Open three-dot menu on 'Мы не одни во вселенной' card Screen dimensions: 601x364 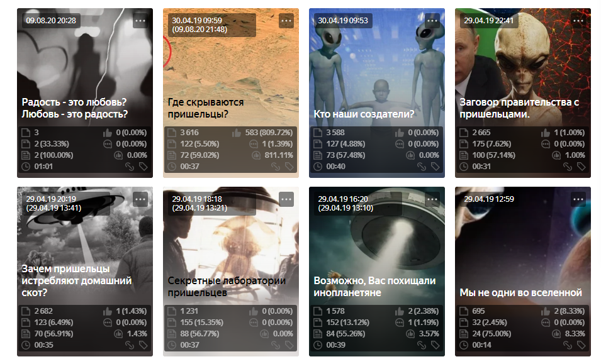point(578,199)
